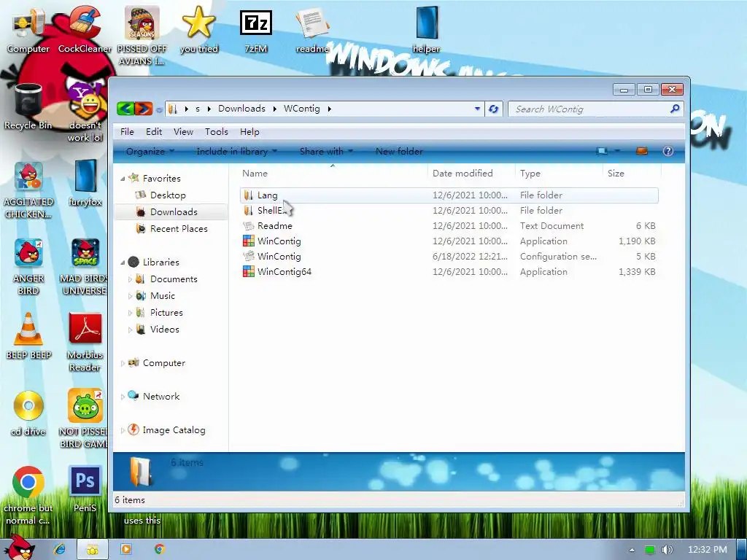Sort by the Type column header

tap(558, 174)
